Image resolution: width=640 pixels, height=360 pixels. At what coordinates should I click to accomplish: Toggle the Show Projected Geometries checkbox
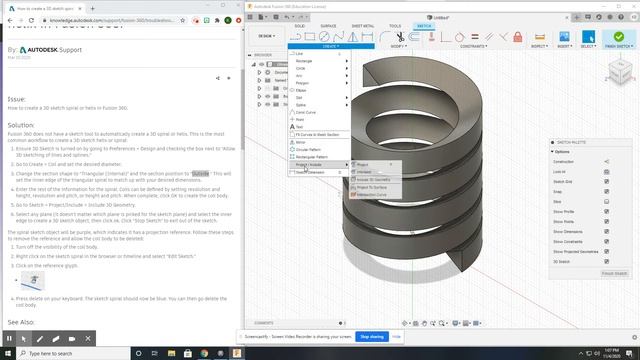pos(607,251)
